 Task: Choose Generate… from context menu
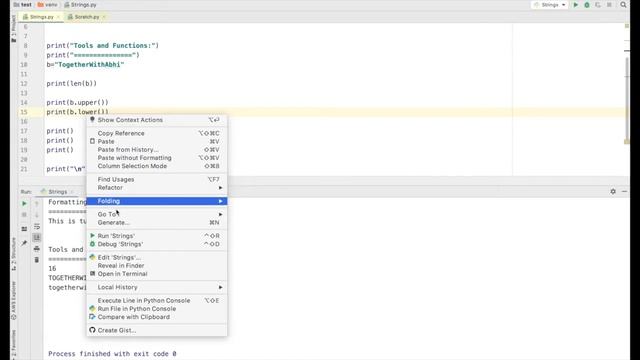pos(157,222)
